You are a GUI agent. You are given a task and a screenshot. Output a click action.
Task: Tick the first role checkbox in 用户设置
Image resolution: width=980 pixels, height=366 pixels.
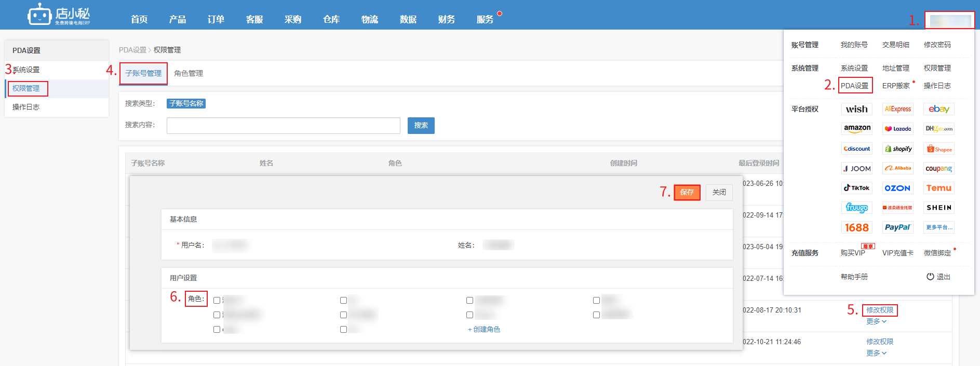(217, 301)
